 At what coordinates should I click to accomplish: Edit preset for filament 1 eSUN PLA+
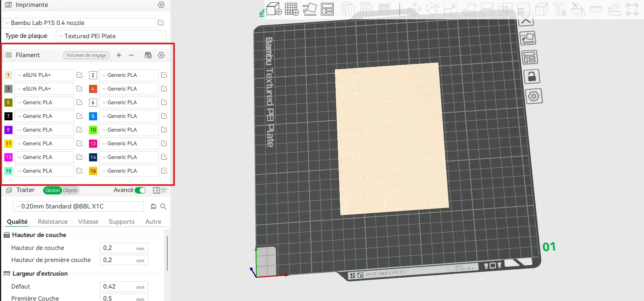click(x=79, y=75)
